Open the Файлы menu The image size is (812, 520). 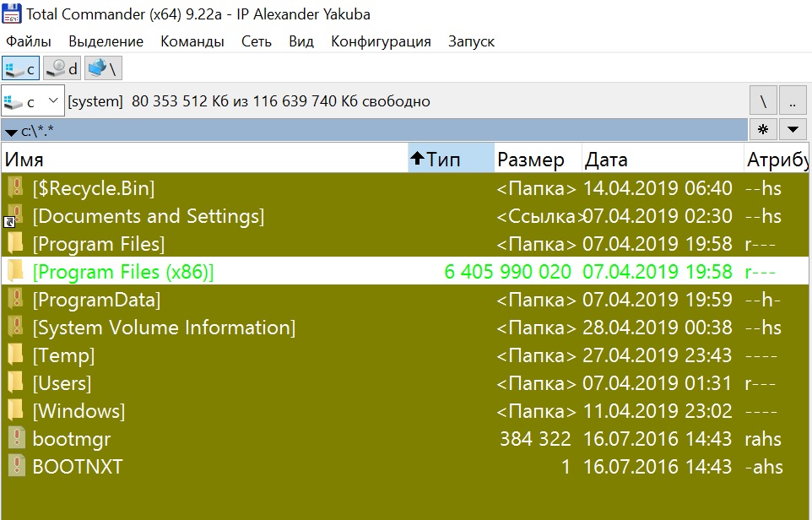[29, 41]
